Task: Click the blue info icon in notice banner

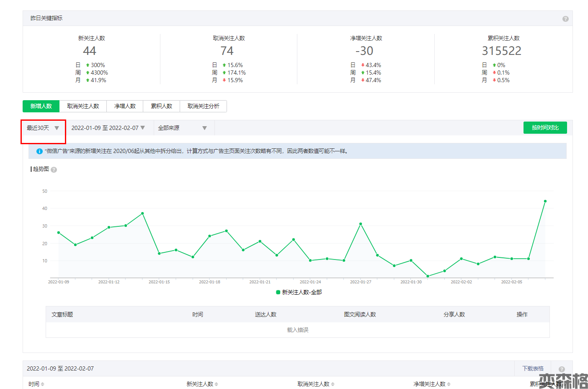Action: click(39, 151)
